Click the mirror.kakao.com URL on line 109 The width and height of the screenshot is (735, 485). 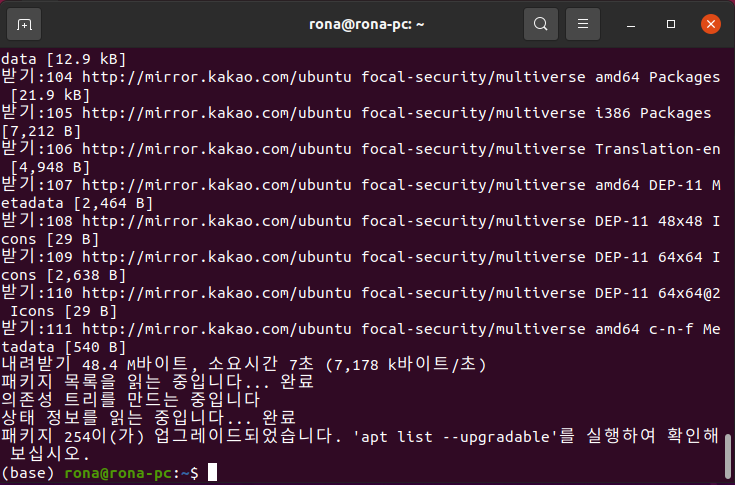point(217,257)
